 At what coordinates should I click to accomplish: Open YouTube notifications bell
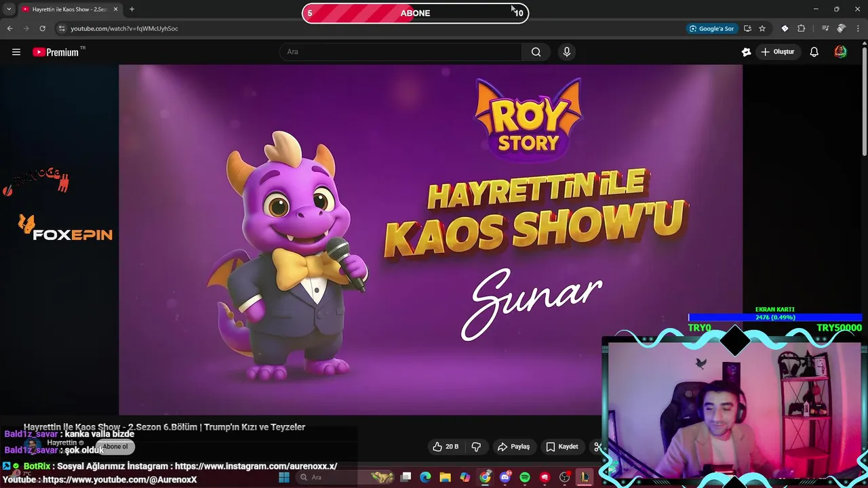[814, 52]
